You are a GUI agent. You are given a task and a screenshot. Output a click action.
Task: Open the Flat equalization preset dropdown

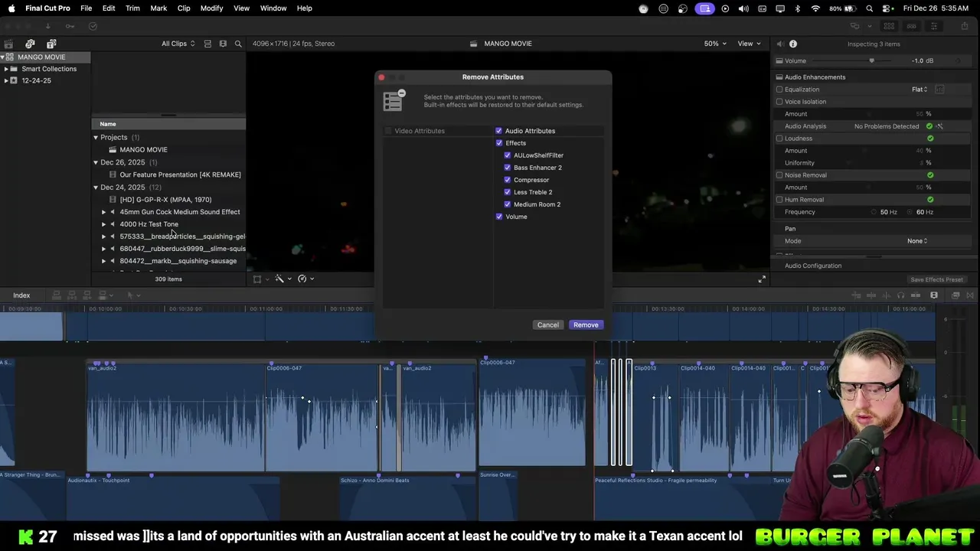920,90
